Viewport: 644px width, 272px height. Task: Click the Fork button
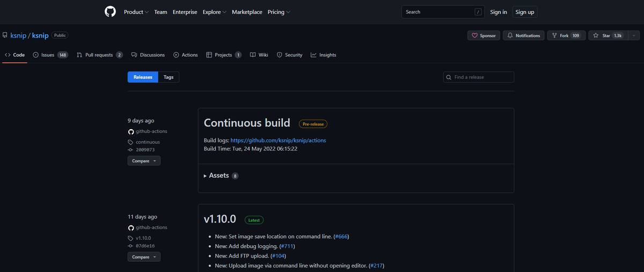pyautogui.click(x=566, y=35)
